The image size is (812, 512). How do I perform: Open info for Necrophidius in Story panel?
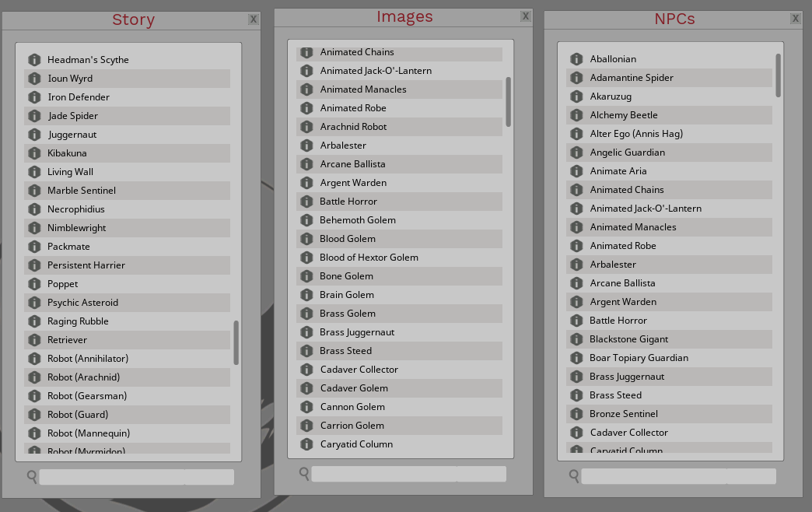coord(35,209)
